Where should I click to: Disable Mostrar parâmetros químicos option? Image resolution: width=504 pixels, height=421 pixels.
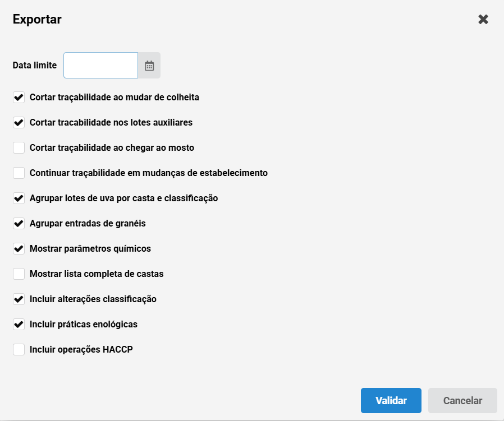pos(19,248)
